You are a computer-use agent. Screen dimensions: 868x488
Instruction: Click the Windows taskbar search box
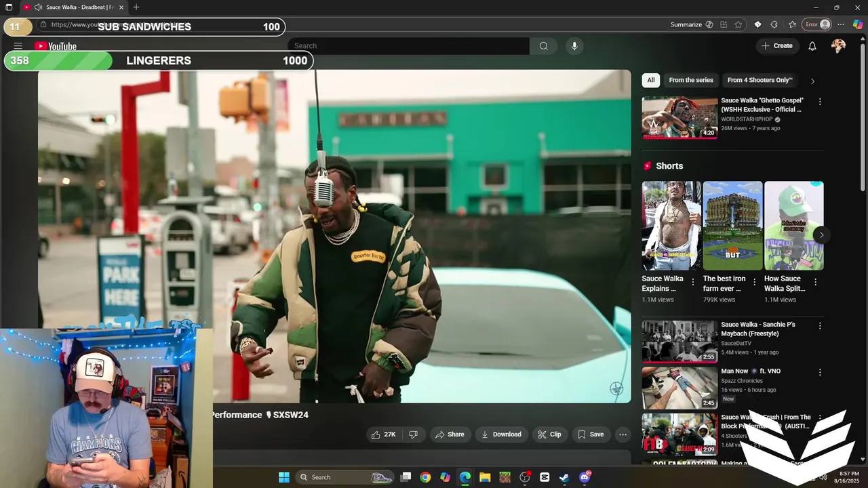point(346,477)
